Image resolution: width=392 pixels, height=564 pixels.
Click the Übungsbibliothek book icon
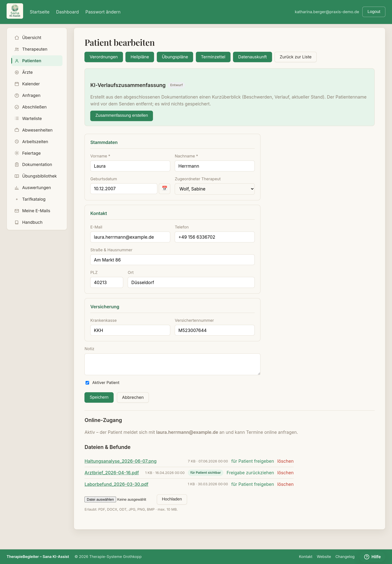click(x=17, y=176)
